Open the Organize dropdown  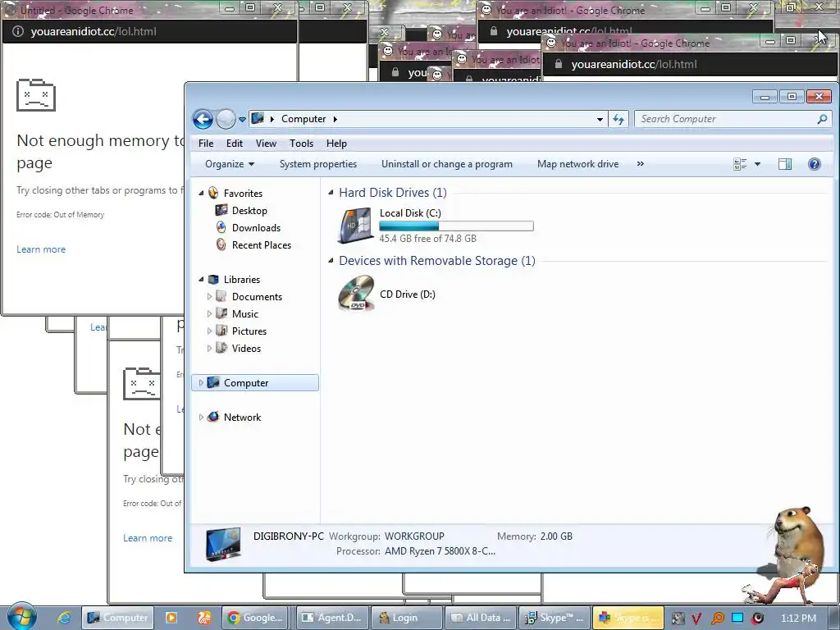click(x=230, y=164)
